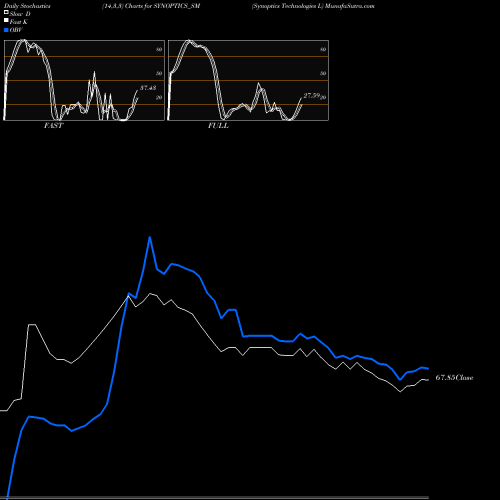Click the Daily Stochastics title text

[x=27, y=6]
